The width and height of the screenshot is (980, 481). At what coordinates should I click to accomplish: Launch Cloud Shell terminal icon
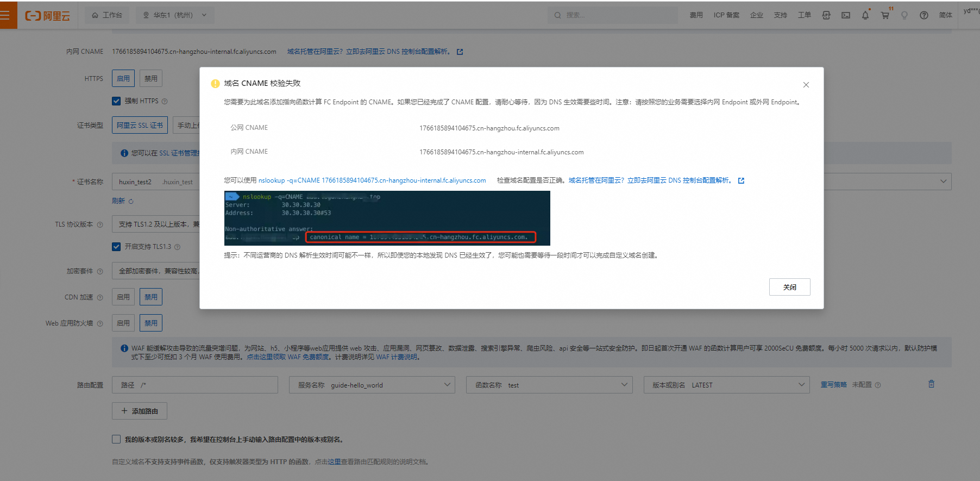tap(846, 15)
